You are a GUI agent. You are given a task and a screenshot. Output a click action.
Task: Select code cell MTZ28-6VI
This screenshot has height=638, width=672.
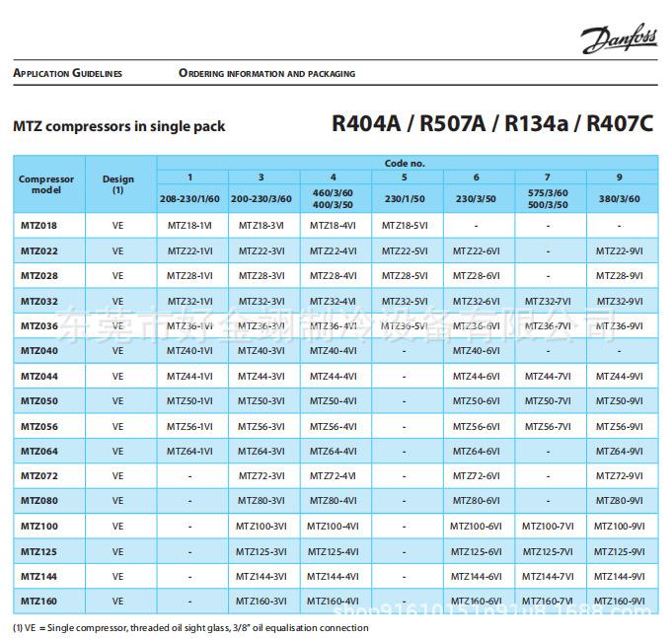tap(477, 276)
